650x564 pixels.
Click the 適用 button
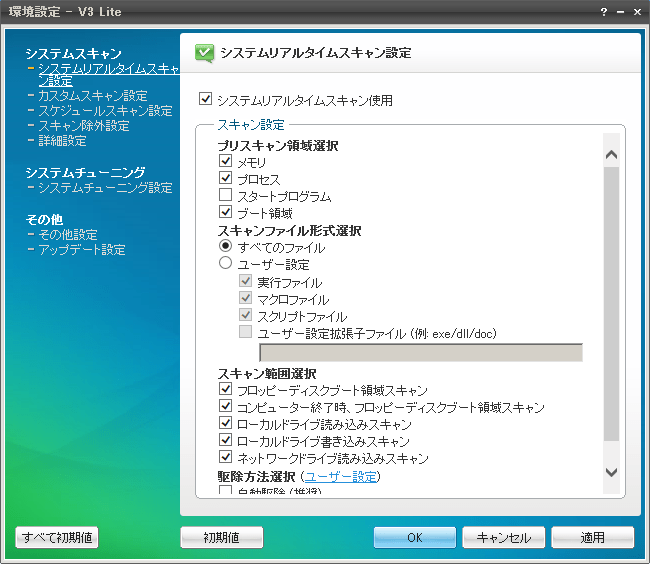pos(593,537)
